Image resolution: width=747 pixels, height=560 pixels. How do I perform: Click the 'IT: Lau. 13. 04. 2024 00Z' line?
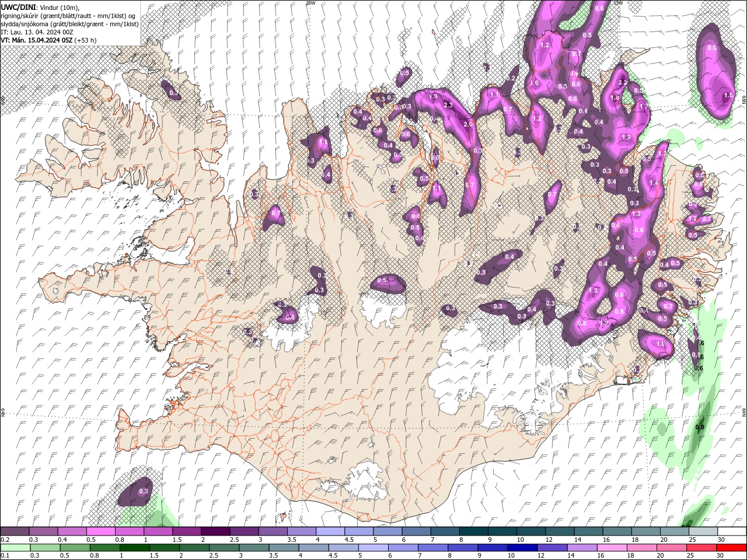[x=37, y=32]
